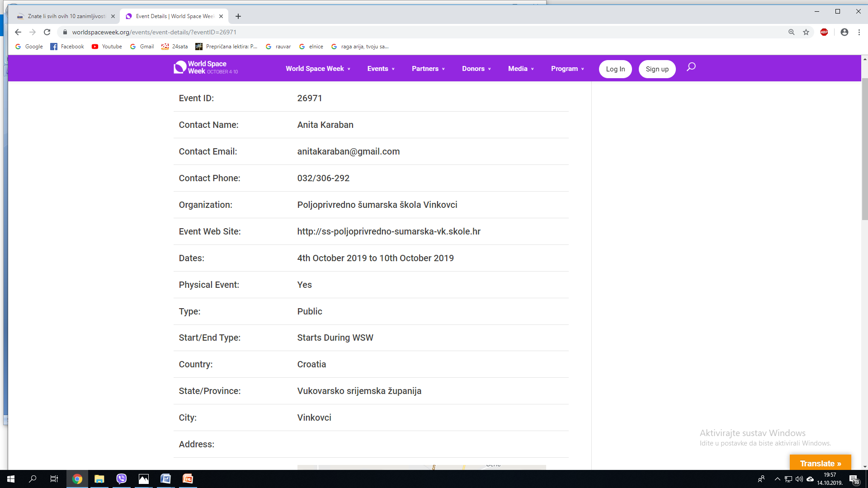Image resolution: width=868 pixels, height=488 pixels.
Task: Open Viber from the taskbar
Action: point(121,479)
